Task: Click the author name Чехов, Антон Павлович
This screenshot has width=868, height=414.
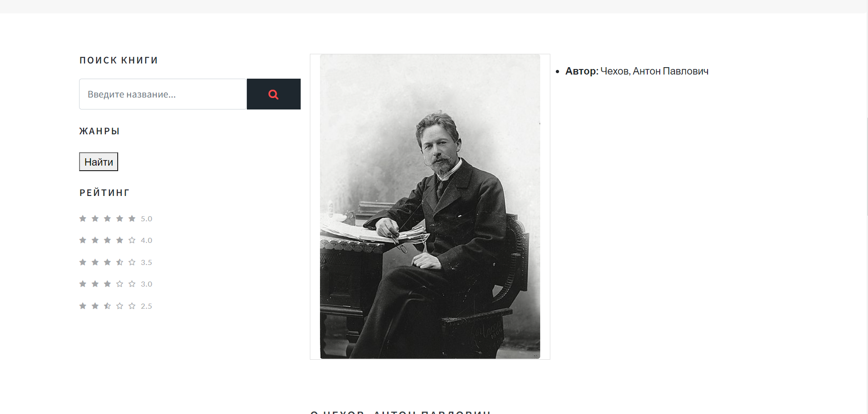Action: pos(654,71)
